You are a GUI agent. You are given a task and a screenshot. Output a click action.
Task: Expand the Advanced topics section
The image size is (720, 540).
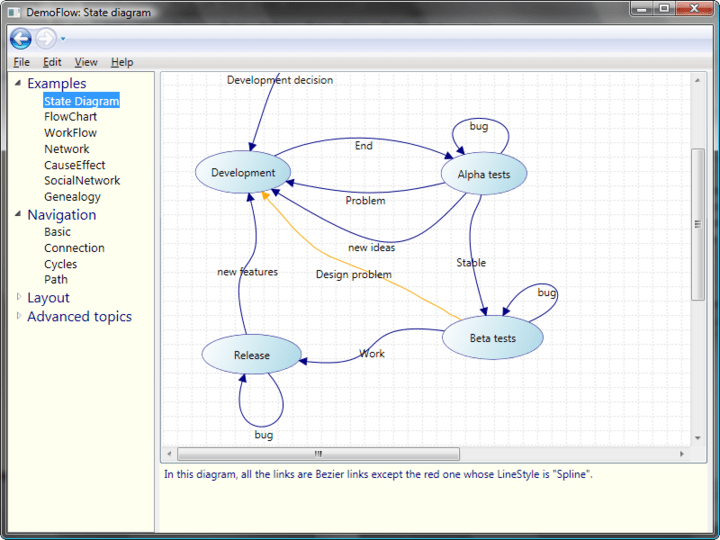point(18,316)
